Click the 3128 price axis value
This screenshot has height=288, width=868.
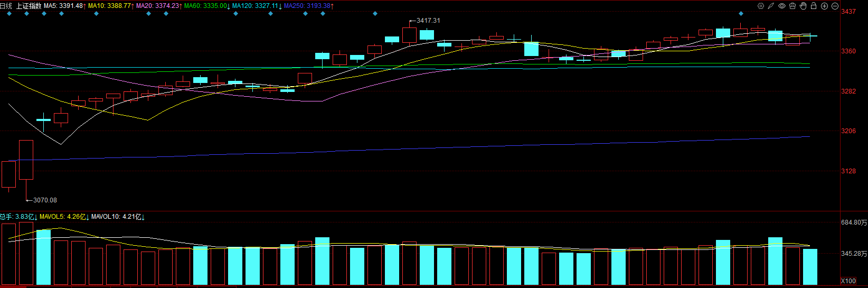point(848,171)
